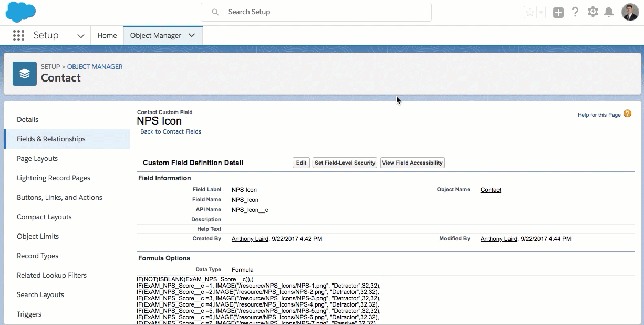Click the Formula Options section header
The width and height of the screenshot is (644, 325).
[x=164, y=258]
